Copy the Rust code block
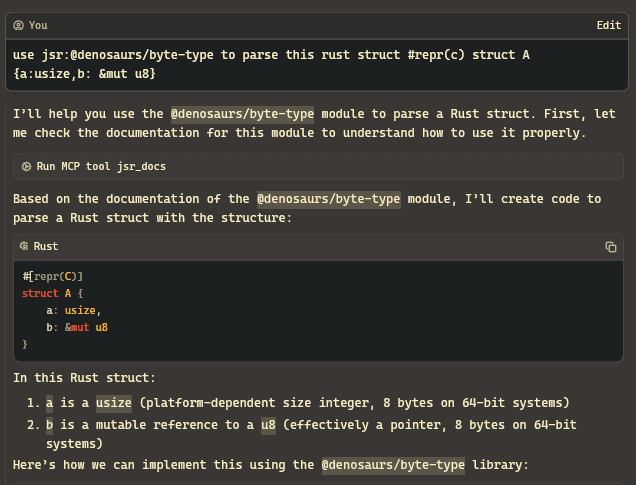The width and height of the screenshot is (636, 485). coord(610,247)
